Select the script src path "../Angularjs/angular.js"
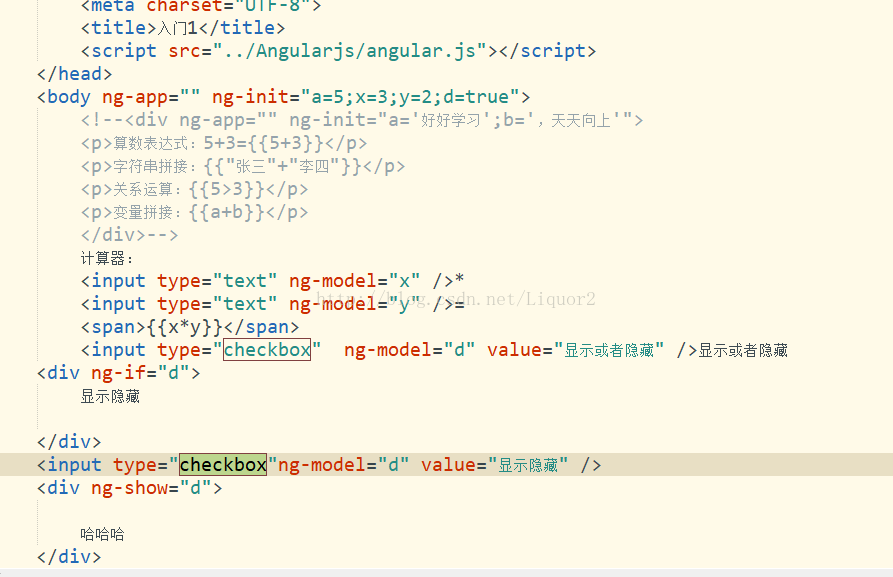This screenshot has height=577, width=893. pyautogui.click(x=350, y=51)
